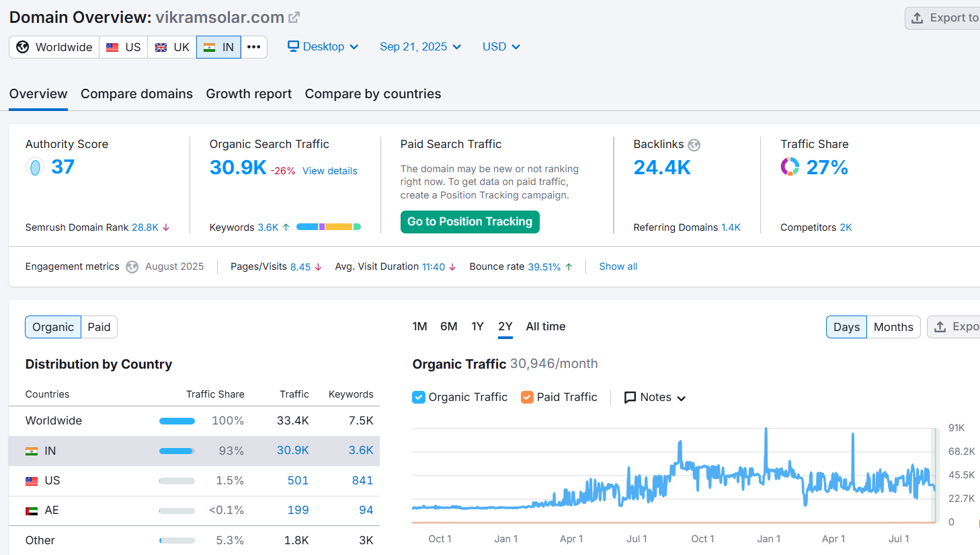The width and height of the screenshot is (980, 555).
Task: Expand the Desktop device dropdown
Action: (x=323, y=46)
